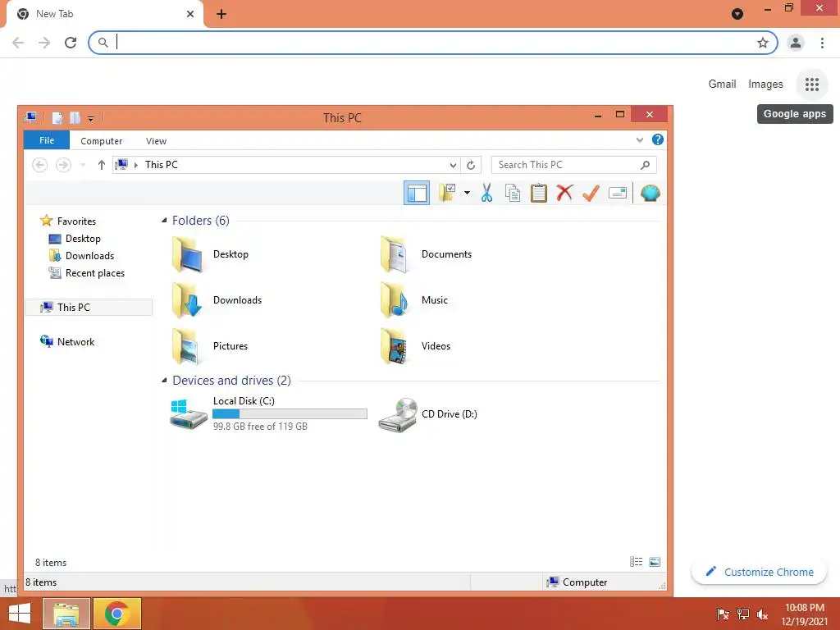
Task: Select This PC in navigation pane
Action: [89, 307]
